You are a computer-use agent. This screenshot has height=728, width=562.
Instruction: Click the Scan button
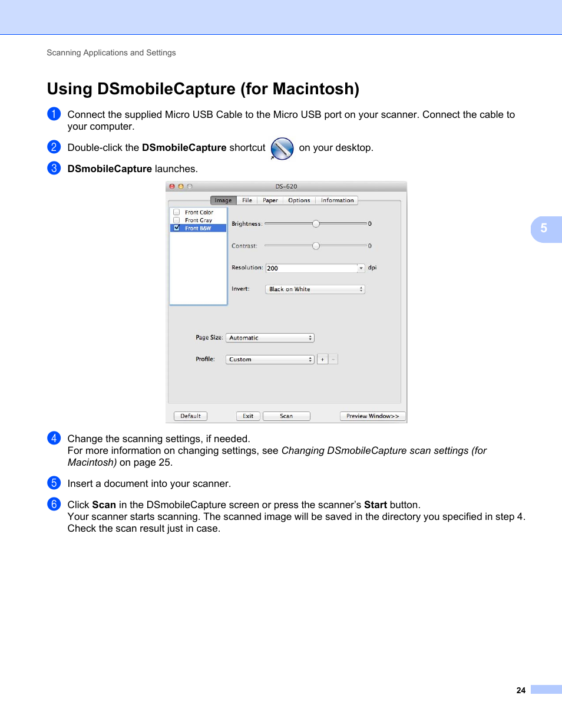click(x=286, y=416)
